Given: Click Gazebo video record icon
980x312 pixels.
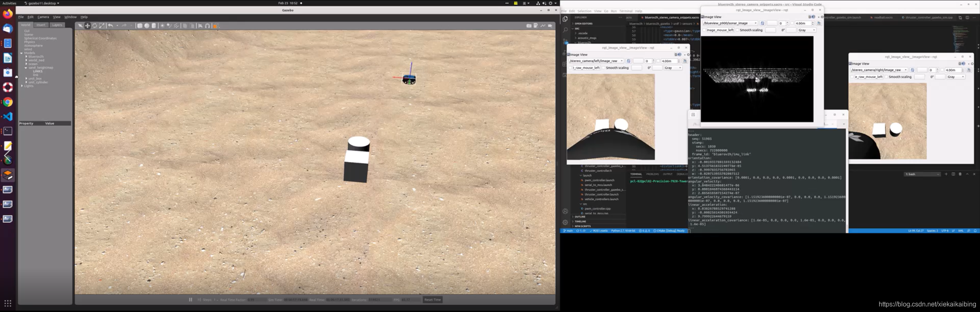Looking at the screenshot, I should 550,26.
